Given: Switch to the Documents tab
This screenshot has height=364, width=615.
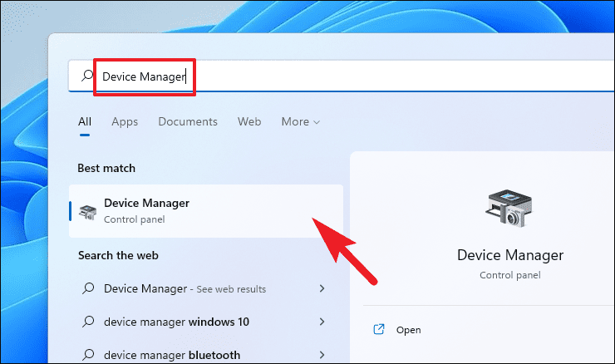Looking at the screenshot, I should (x=188, y=122).
